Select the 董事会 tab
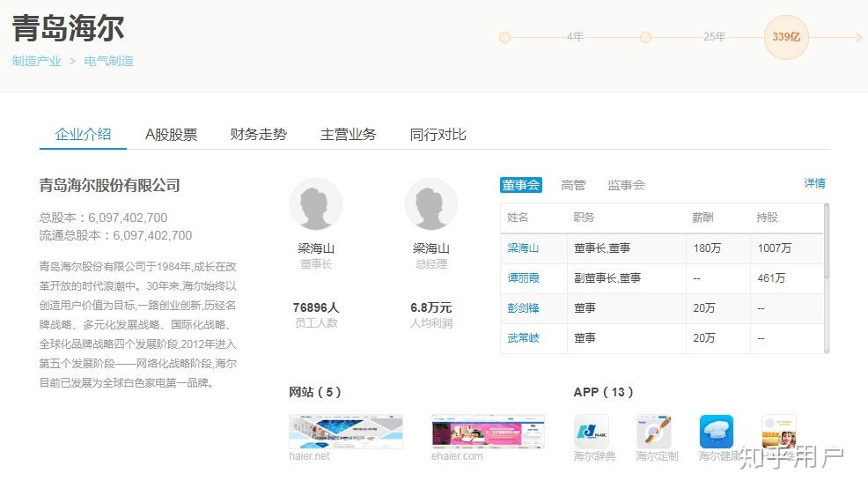 pyautogui.click(x=521, y=185)
